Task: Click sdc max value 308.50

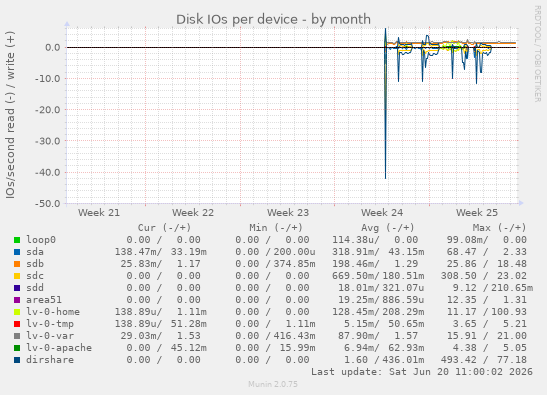Action: pyautogui.click(x=458, y=276)
